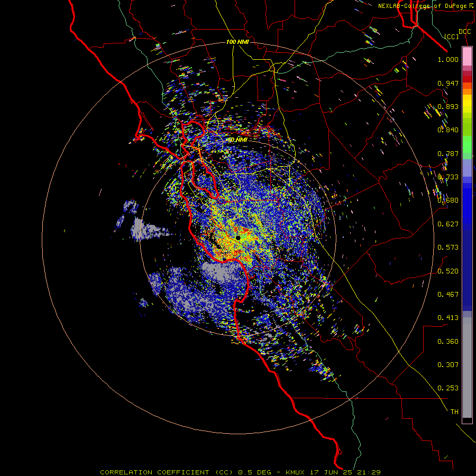This screenshot has height=476, width=476.
Task: Click the DCC label above the legend
Action: coord(465,32)
